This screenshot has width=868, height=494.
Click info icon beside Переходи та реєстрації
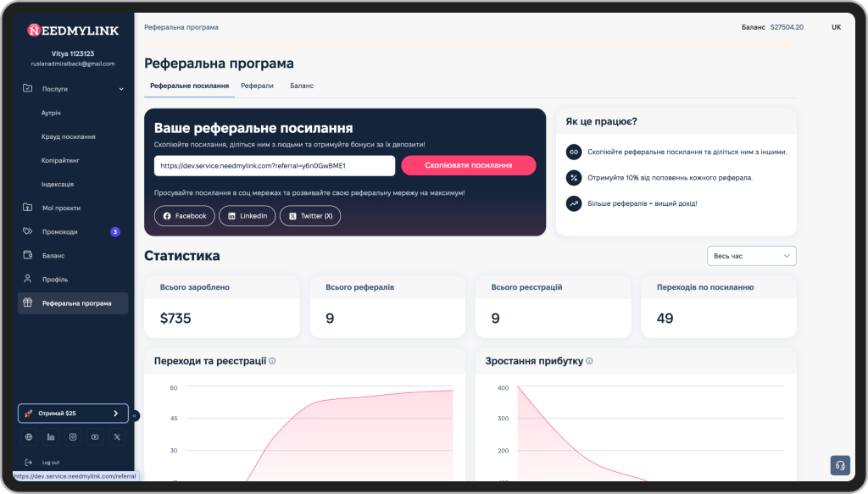[x=272, y=361]
